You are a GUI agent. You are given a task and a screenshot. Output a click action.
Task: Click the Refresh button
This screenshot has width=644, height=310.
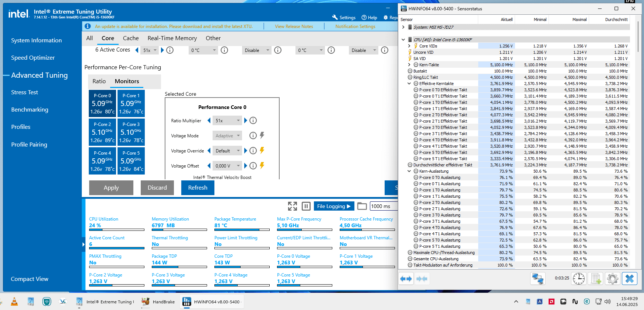pos(198,188)
